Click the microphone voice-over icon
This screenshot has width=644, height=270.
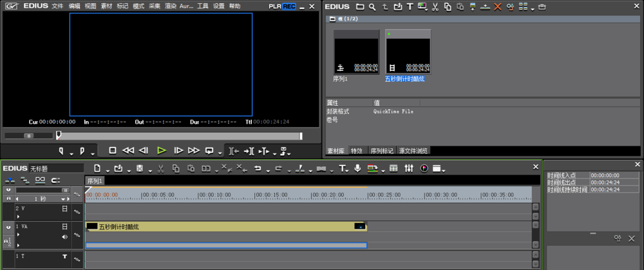[x=357, y=169]
